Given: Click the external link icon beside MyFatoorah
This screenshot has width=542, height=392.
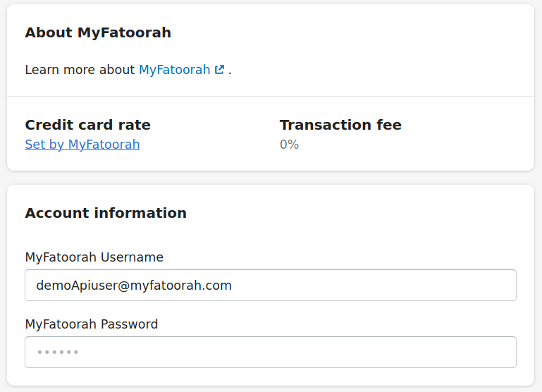Looking at the screenshot, I should click(219, 70).
